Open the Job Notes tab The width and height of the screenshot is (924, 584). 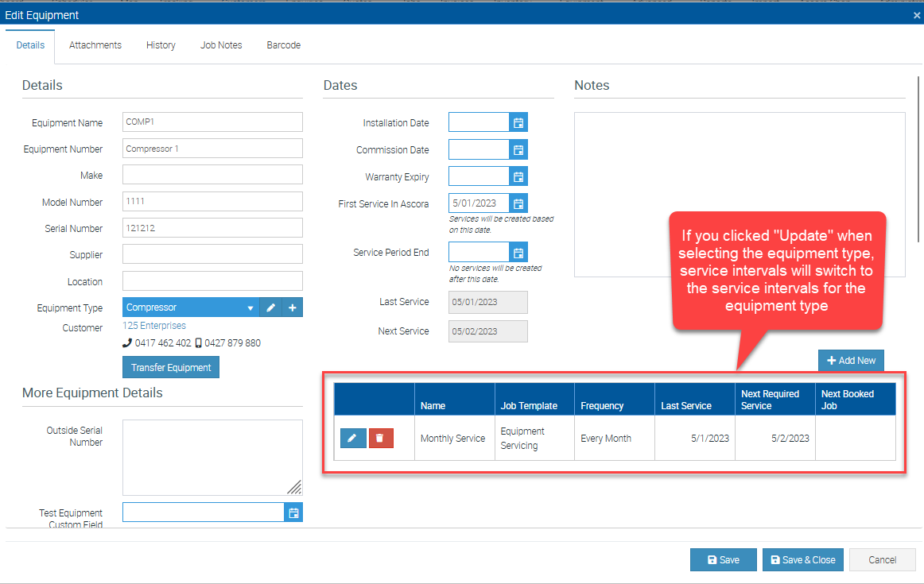tap(221, 45)
